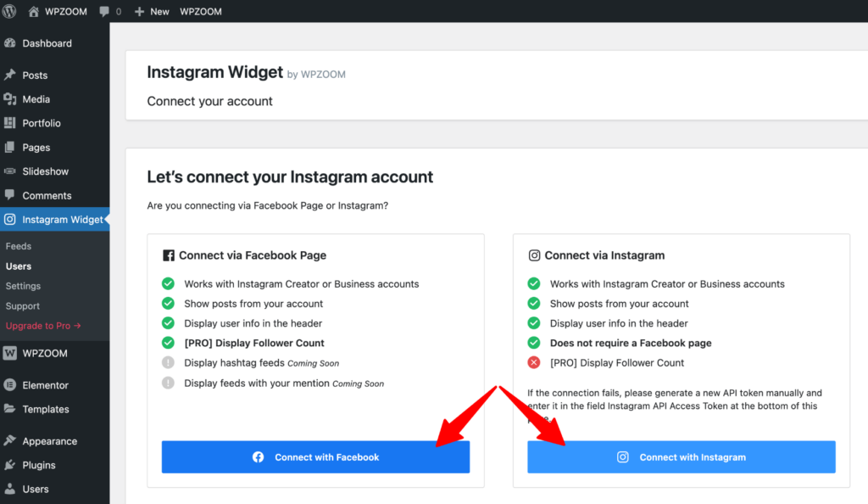Expand the Templates sidebar menu
868x504 pixels.
(x=46, y=409)
